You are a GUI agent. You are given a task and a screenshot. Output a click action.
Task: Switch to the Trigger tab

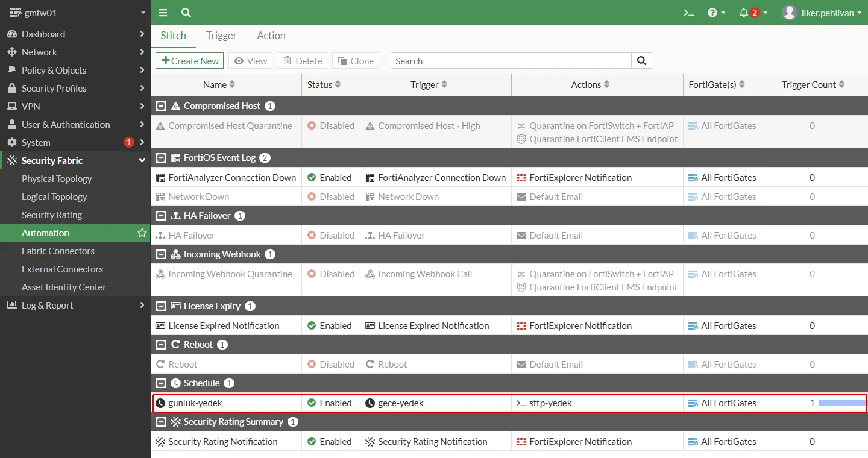pos(221,36)
